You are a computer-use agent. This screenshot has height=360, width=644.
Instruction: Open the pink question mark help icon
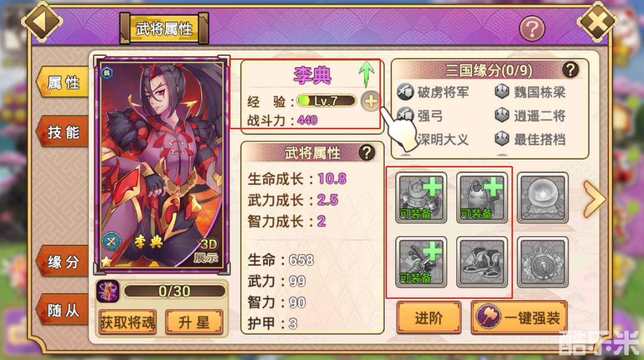pos(532,29)
